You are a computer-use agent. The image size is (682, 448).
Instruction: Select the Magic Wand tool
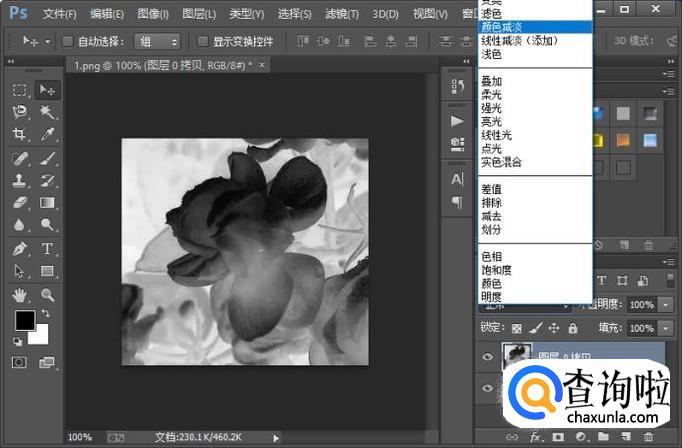point(47,112)
